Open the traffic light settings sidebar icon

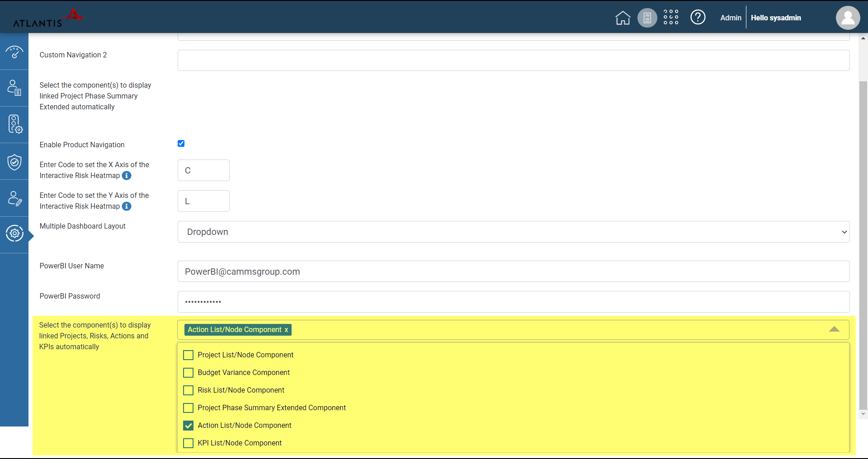pyautogui.click(x=14, y=124)
